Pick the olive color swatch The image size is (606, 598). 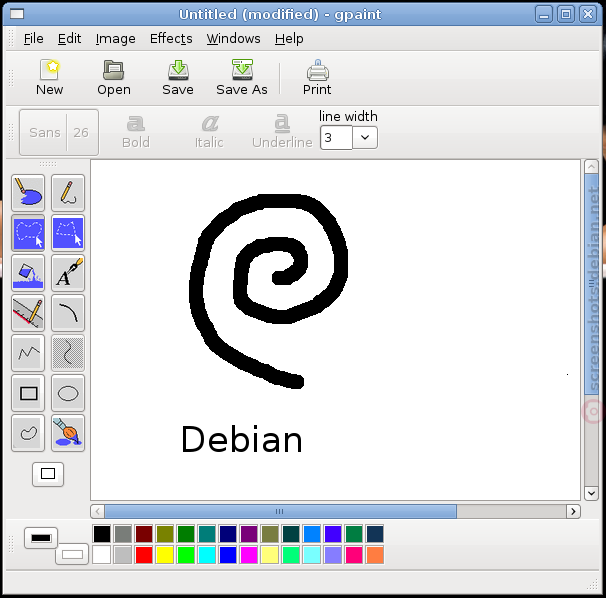[x=165, y=534]
